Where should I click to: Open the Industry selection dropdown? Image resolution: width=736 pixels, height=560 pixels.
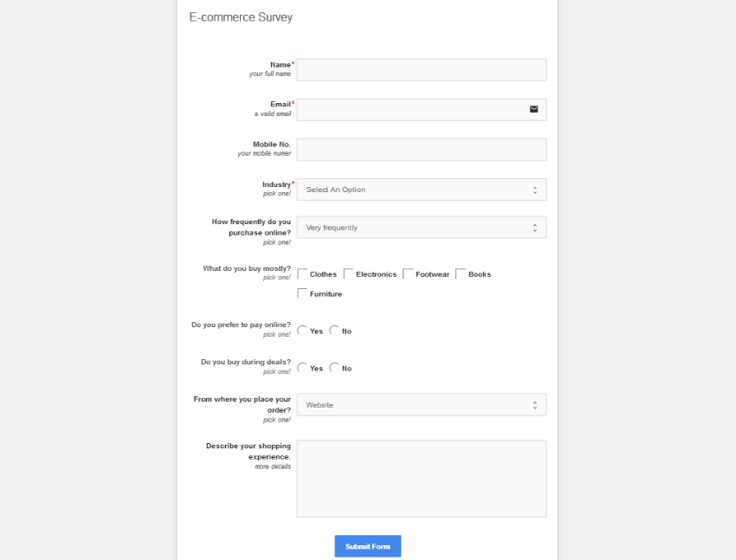pyautogui.click(x=421, y=189)
